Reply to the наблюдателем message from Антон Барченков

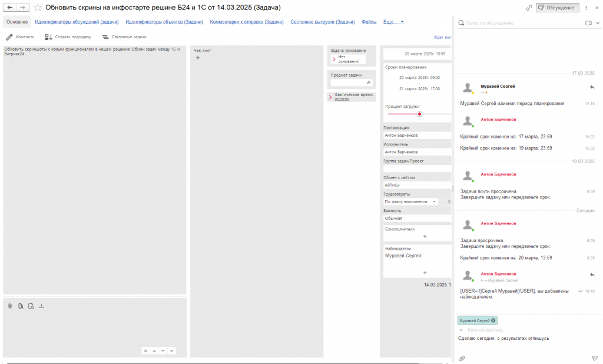pos(592,274)
